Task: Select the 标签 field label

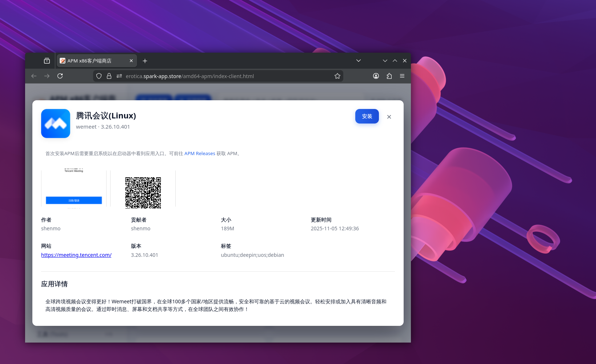Action: tap(226, 246)
